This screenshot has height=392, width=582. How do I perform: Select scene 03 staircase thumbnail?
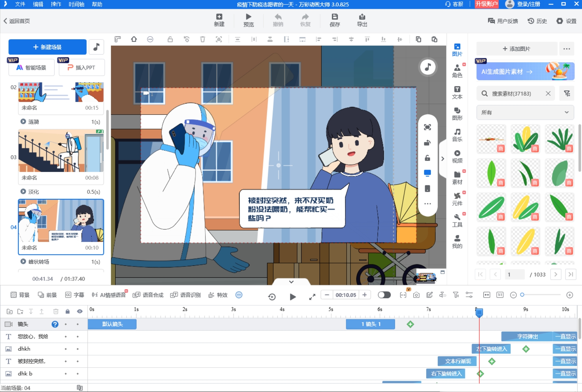pos(61,150)
